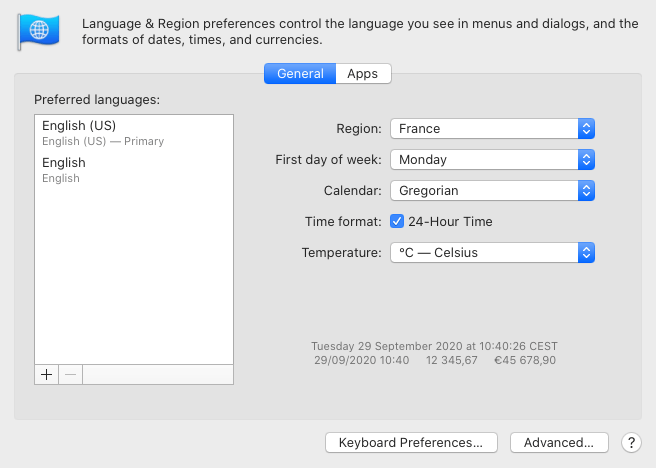Open help with the question mark button
This screenshot has height=468, width=656.
631,442
